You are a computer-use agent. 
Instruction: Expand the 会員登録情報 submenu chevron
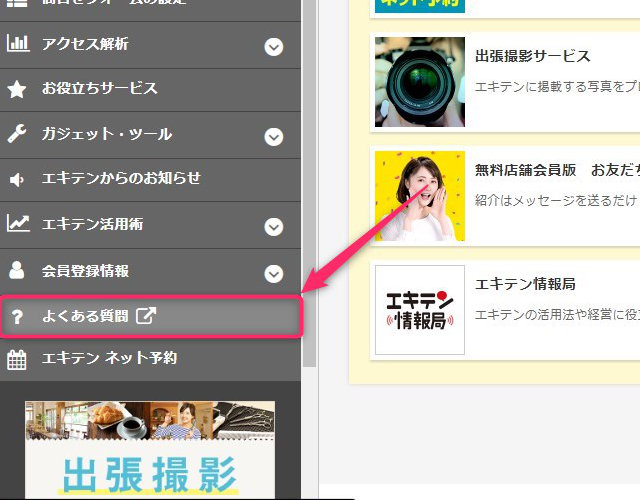(x=273, y=274)
